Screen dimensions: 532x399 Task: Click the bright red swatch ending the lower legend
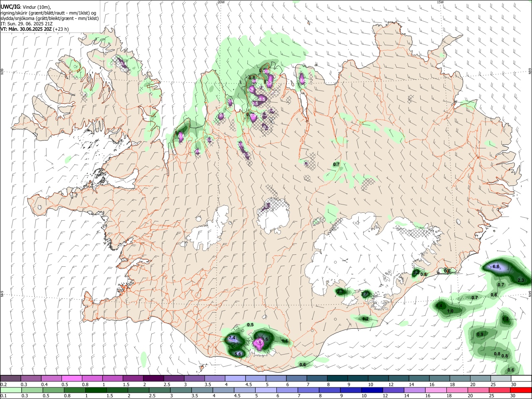click(x=522, y=390)
